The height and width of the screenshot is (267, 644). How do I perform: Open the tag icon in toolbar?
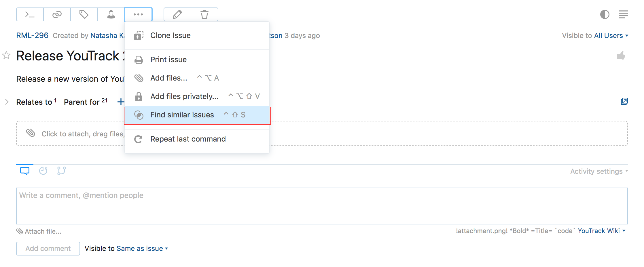[x=84, y=14]
